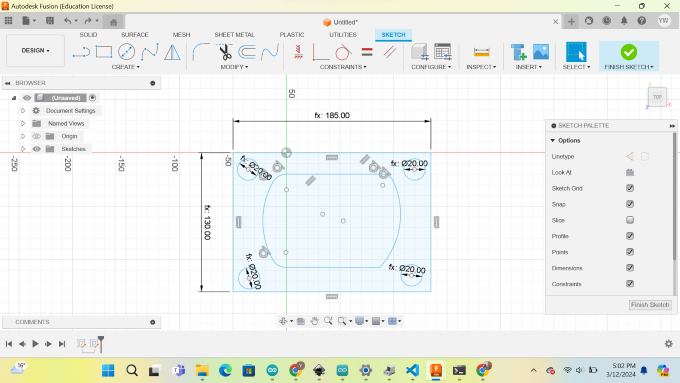The image size is (680, 383).
Task: Switch to the SHEET METAL tab
Action: pos(234,34)
